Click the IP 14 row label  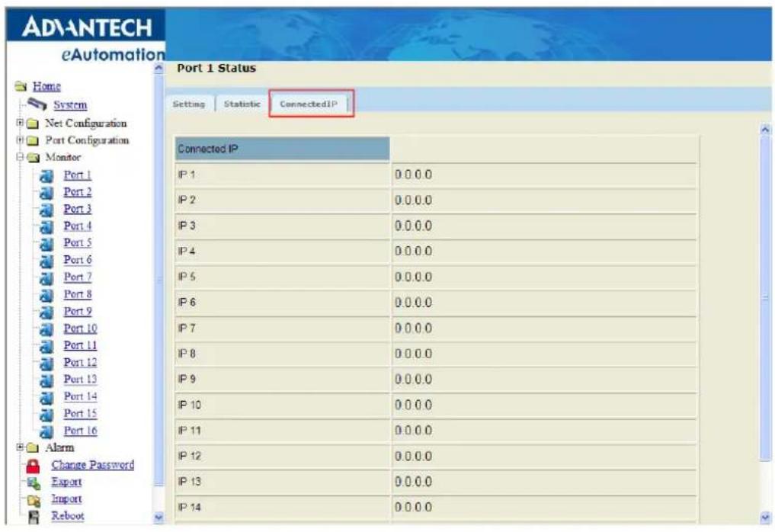pyautogui.click(x=189, y=508)
